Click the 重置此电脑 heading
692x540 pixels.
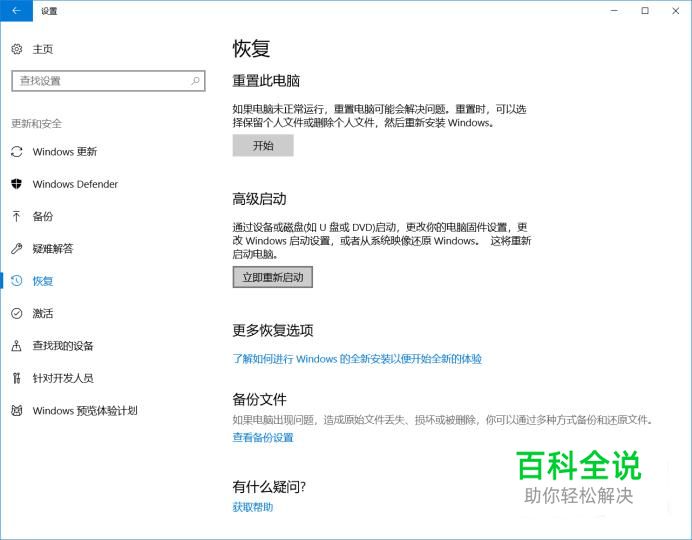266,81
